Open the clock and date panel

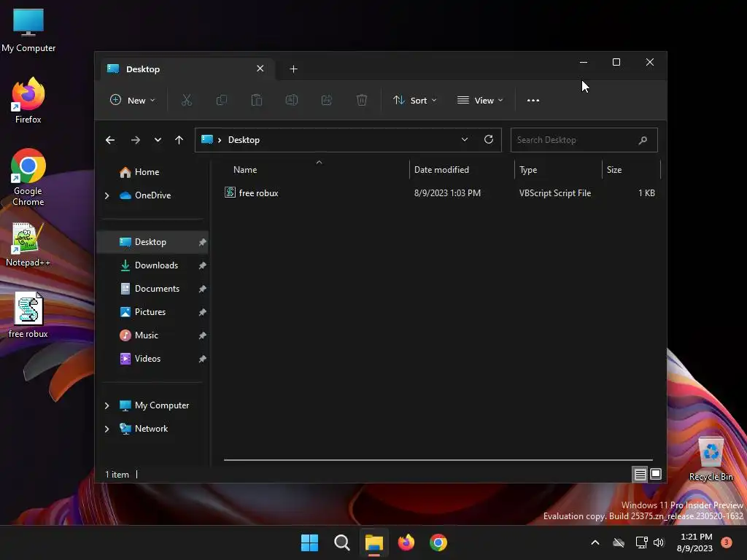[x=695, y=542]
